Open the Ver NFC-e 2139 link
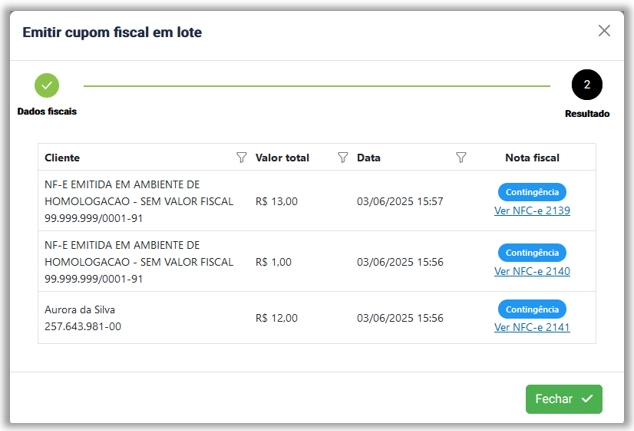This screenshot has height=431, width=634. (532, 211)
